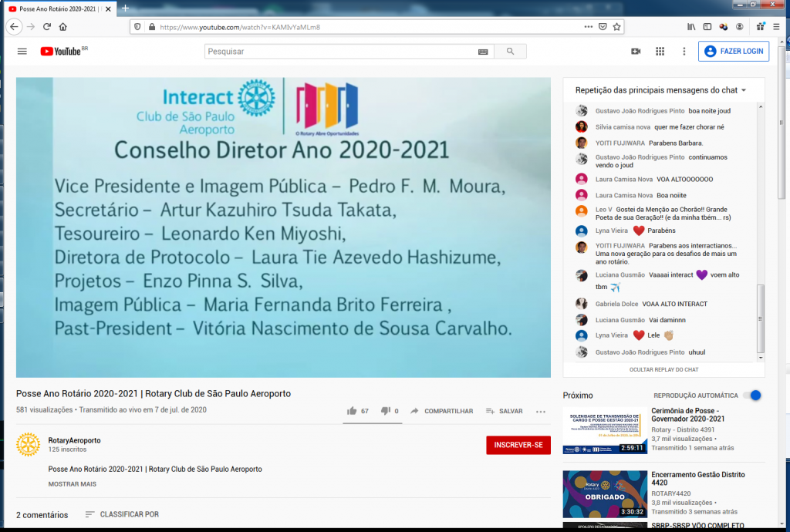Screen dimensions: 790x532
Task: Hide chat via Ocultar Replay do Chat
Action: tap(663, 370)
